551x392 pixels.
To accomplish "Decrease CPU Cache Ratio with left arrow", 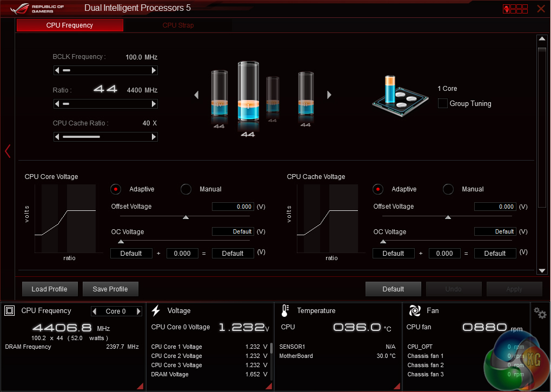I will 57,137.
